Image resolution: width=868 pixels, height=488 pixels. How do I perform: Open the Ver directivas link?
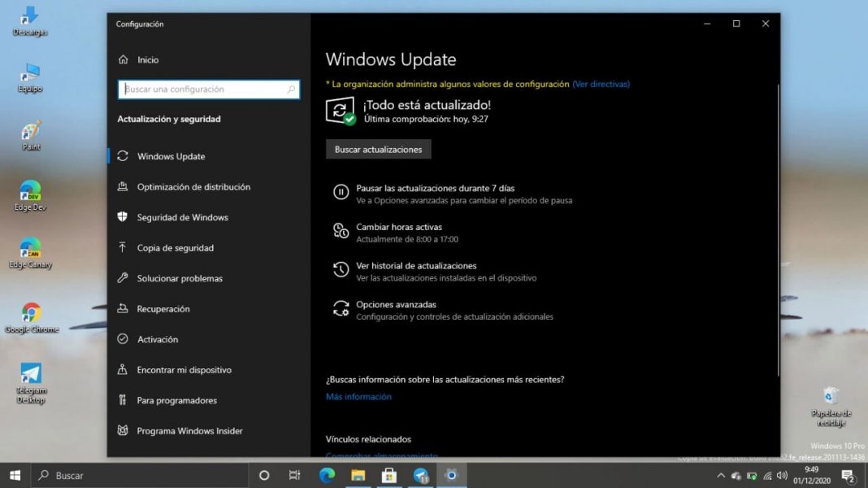[x=601, y=84]
